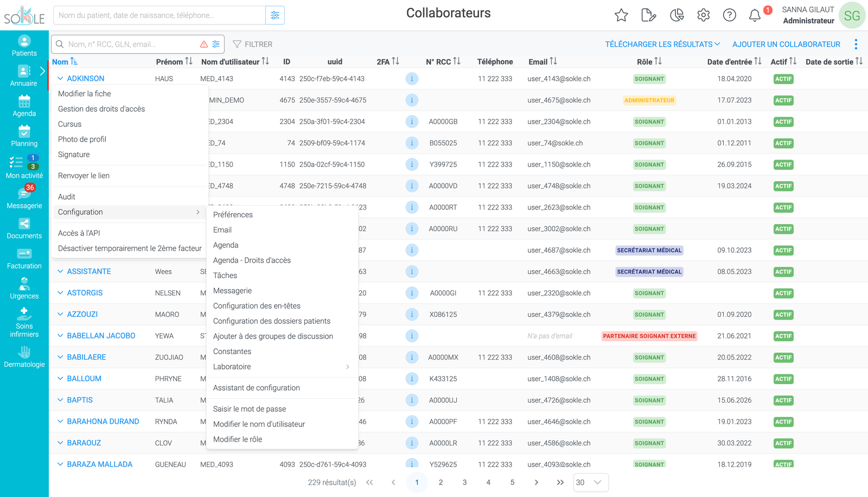Expand the ASSISTANTE row chevron
The width and height of the screenshot is (868, 497).
(60, 271)
